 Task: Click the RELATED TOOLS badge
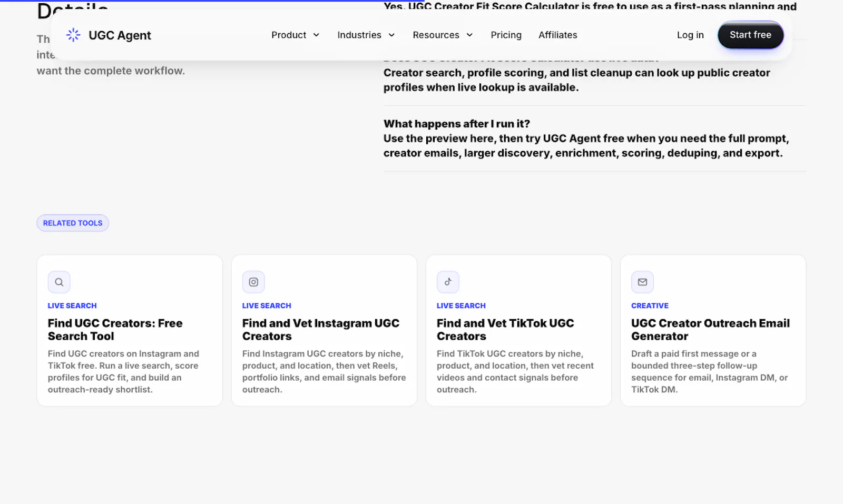(73, 223)
